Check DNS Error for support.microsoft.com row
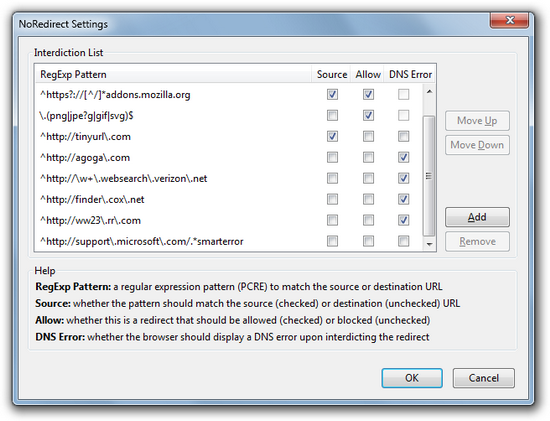 click(x=403, y=241)
